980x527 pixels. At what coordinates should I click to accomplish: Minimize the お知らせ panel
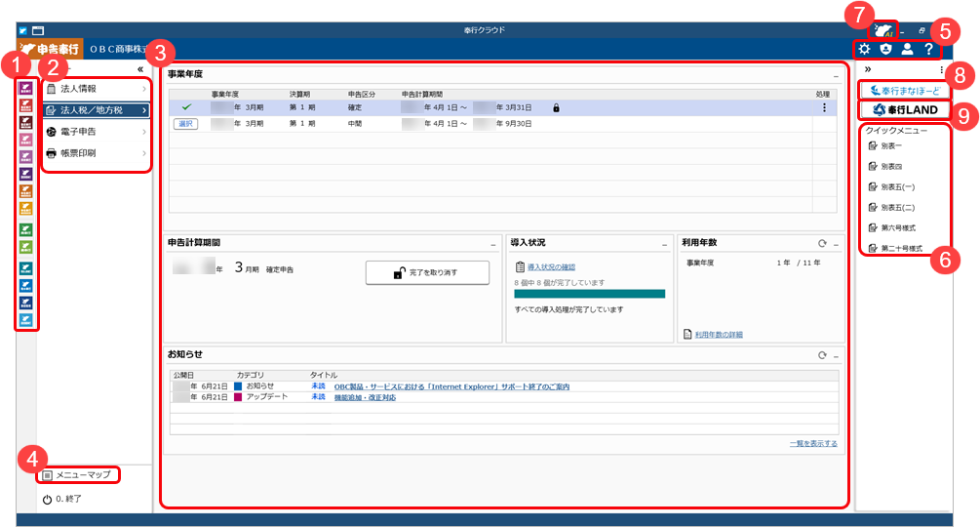(836, 357)
